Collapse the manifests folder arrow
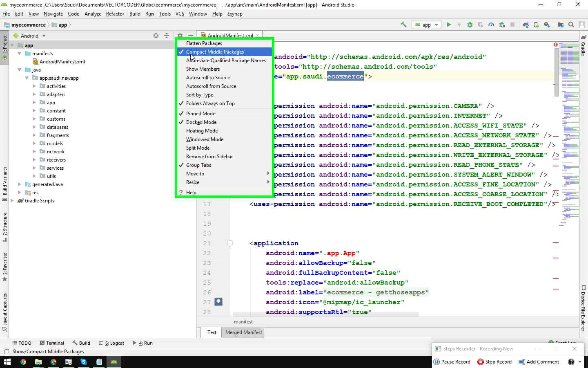Viewport: 588px width, 368px height. pyautogui.click(x=19, y=54)
